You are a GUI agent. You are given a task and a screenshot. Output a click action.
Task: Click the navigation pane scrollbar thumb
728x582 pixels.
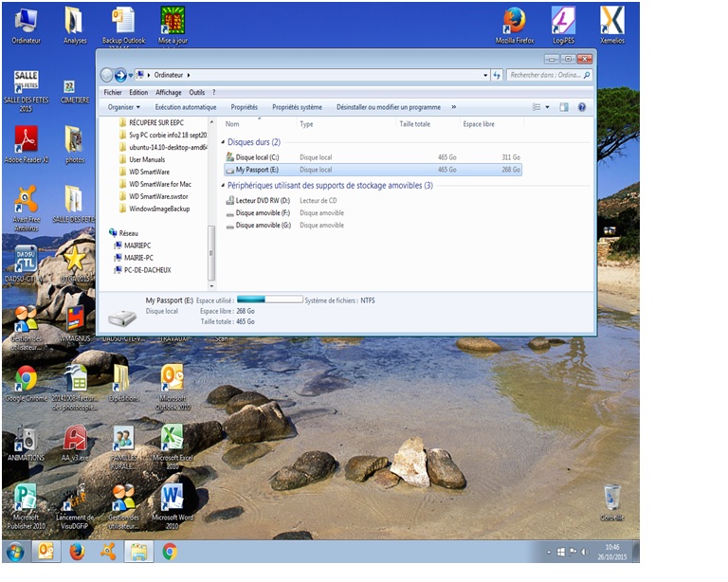[x=211, y=253]
